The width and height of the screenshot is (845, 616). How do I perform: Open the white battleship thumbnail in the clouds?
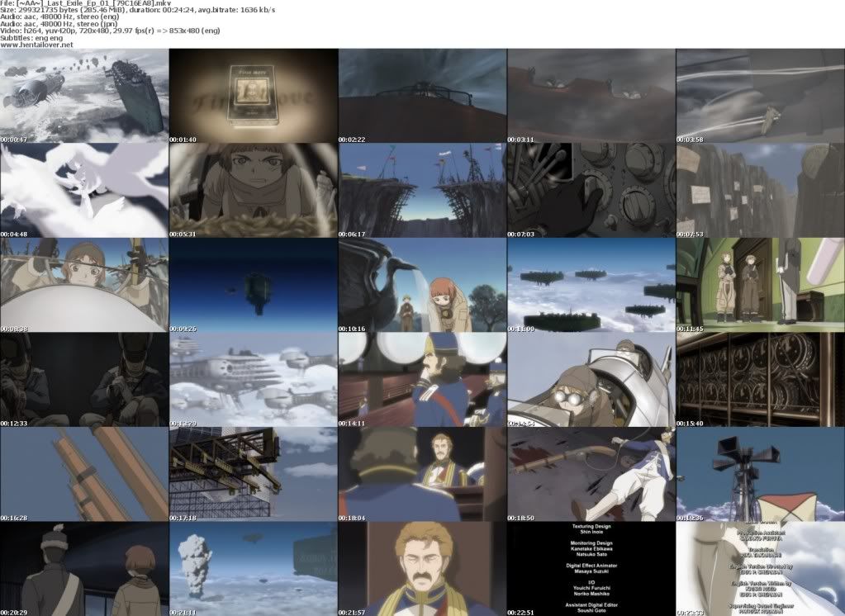254,380
